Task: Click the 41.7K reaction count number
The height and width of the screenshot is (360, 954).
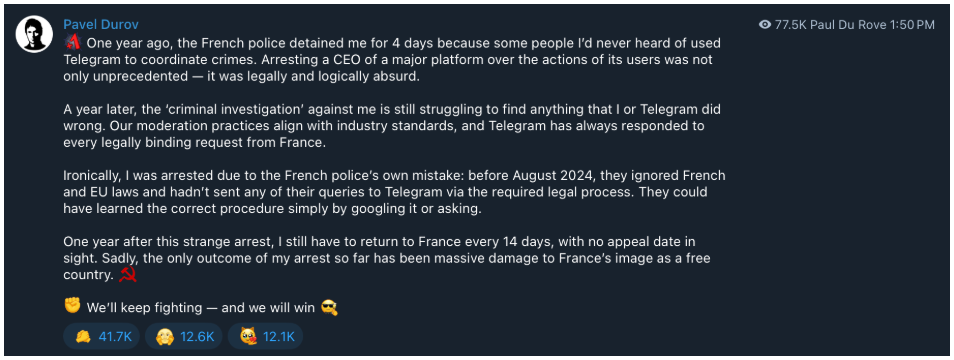Action: pyautogui.click(x=115, y=337)
